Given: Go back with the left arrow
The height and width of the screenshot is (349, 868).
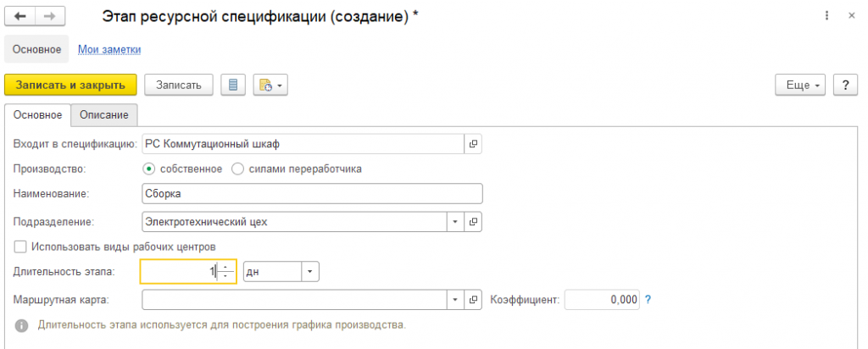Looking at the screenshot, I should 20,17.
